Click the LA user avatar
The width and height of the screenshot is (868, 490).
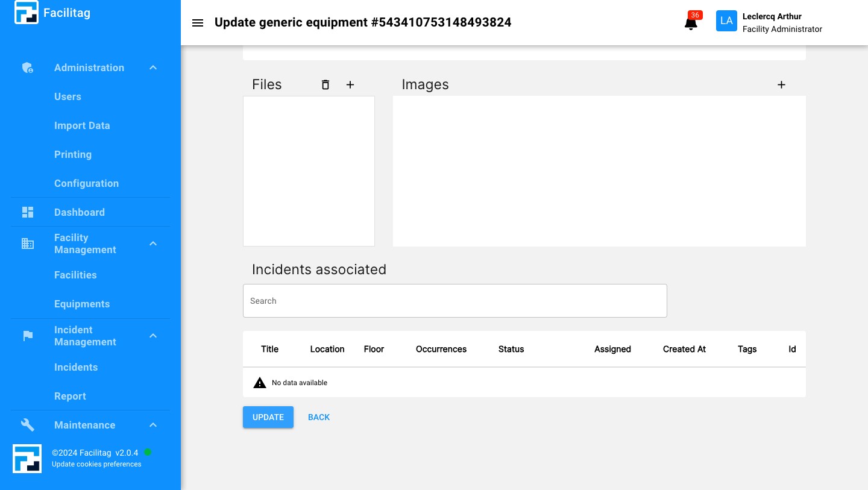click(x=726, y=20)
